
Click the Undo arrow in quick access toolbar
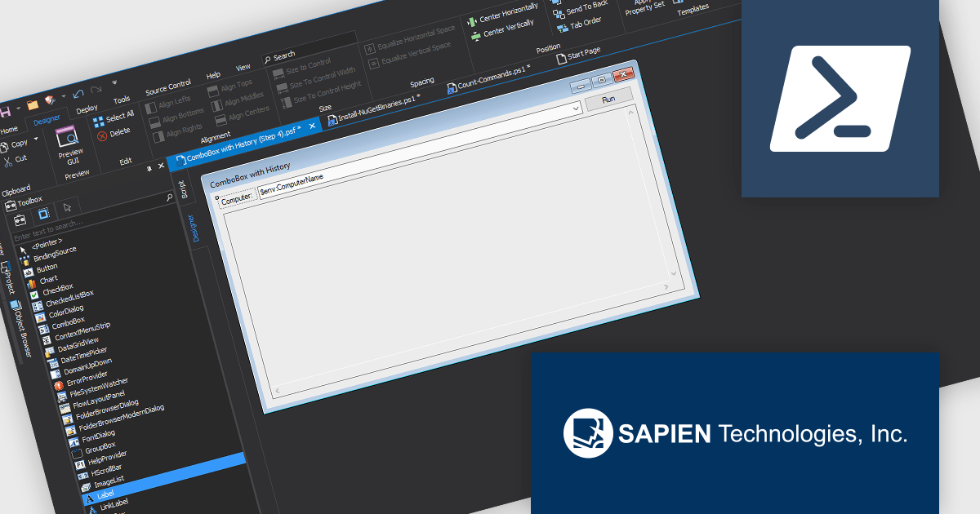(78, 93)
